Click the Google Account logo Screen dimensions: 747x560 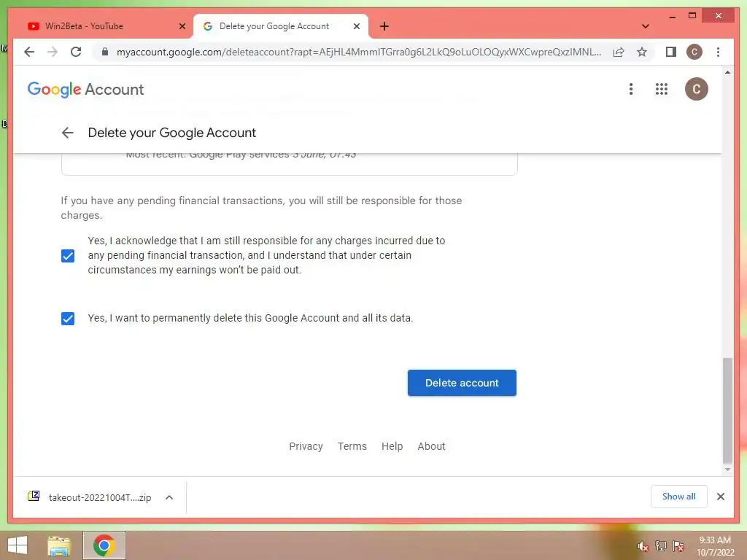point(86,90)
